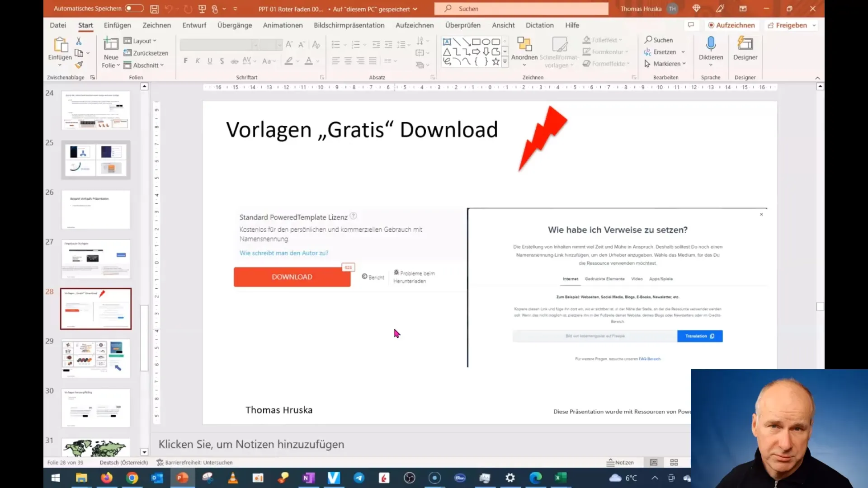Collapse the ribbon with the chevron

point(817,78)
